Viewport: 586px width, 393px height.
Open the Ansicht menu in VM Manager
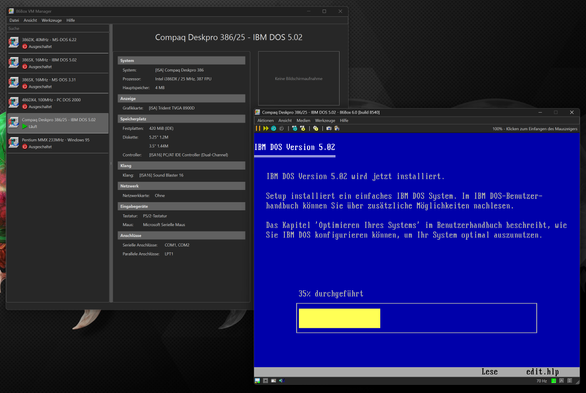[x=30, y=20]
